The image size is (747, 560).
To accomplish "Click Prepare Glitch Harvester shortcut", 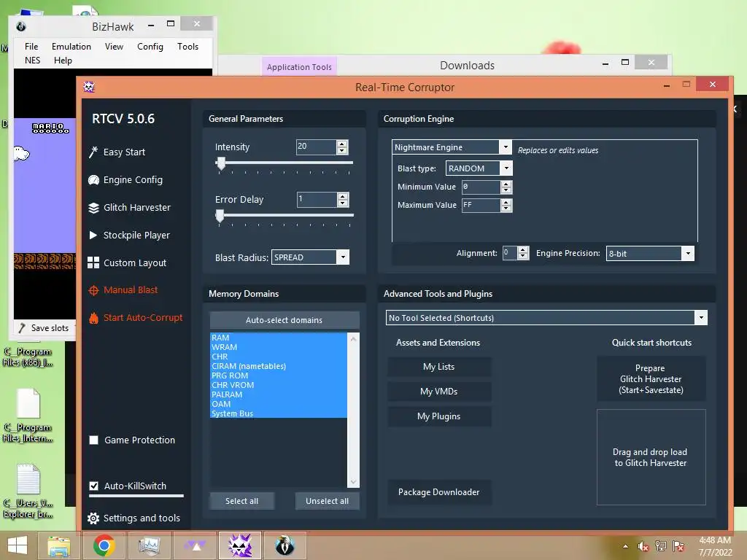I will (651, 379).
